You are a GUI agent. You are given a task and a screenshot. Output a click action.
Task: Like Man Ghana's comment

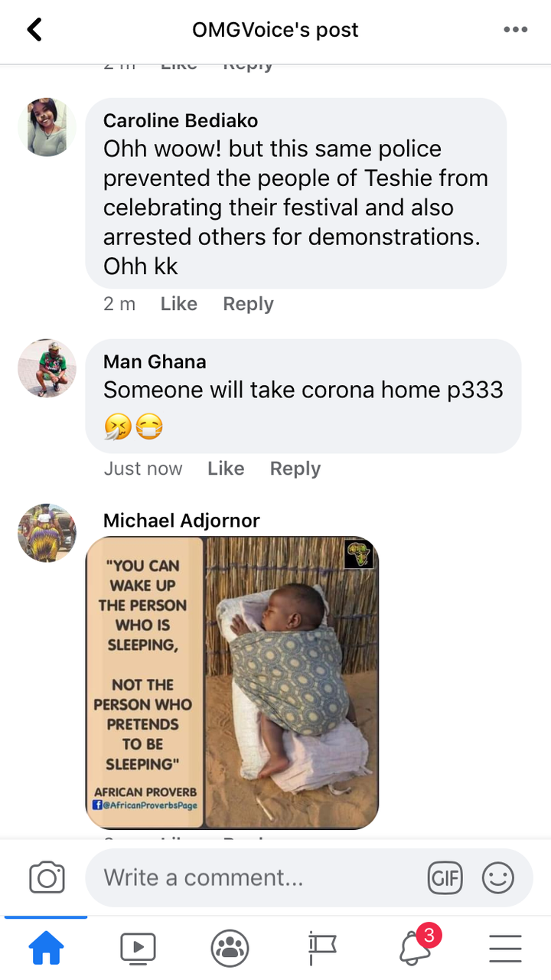(226, 469)
